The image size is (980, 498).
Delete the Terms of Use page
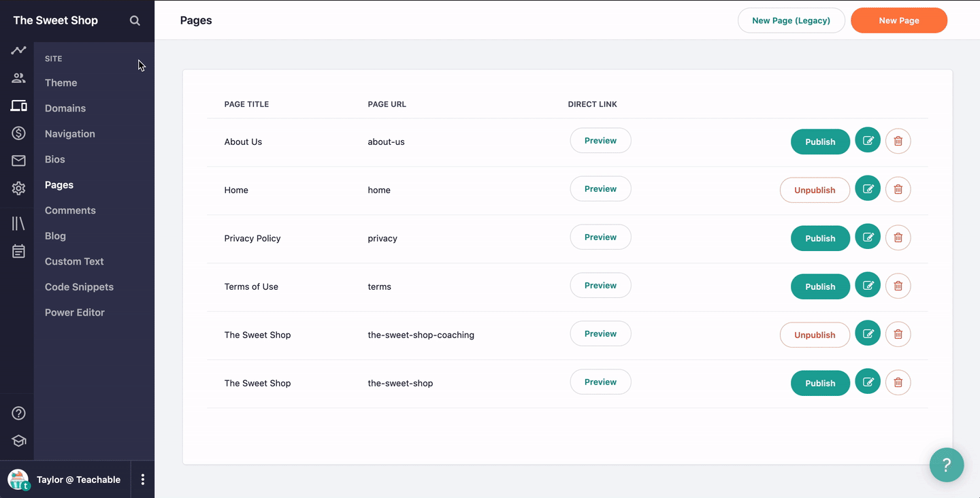(x=898, y=286)
